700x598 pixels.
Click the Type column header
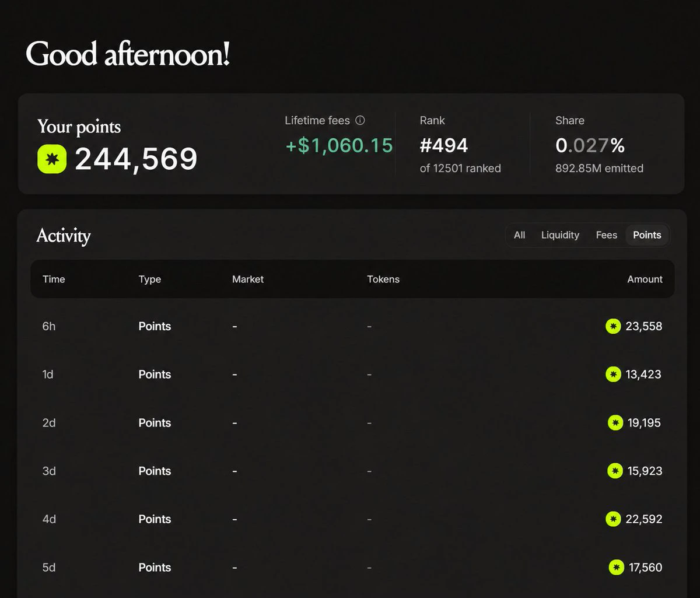(150, 279)
